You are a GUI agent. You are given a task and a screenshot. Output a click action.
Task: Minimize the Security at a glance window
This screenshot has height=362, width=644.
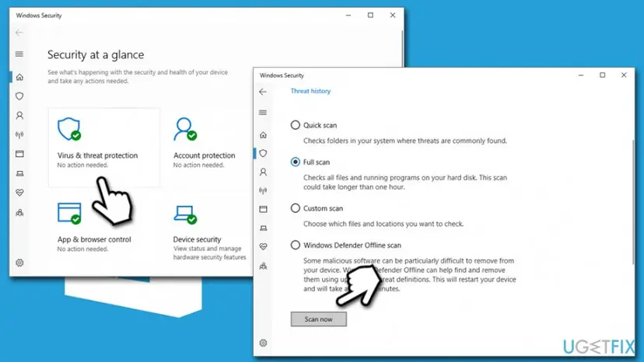[x=348, y=16]
